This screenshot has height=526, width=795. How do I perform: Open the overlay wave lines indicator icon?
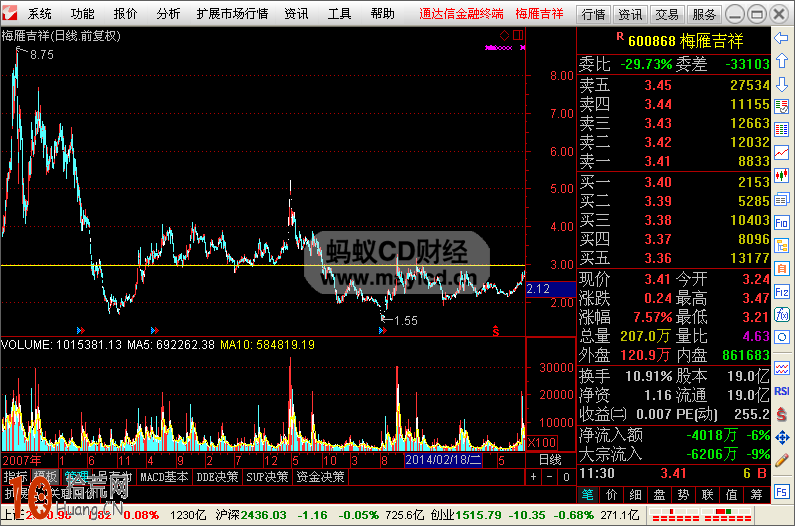781,368
